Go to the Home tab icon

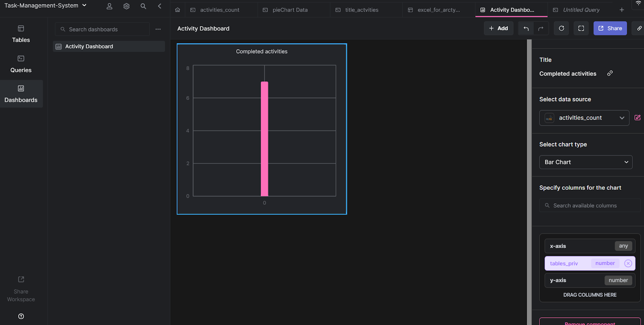point(178,10)
